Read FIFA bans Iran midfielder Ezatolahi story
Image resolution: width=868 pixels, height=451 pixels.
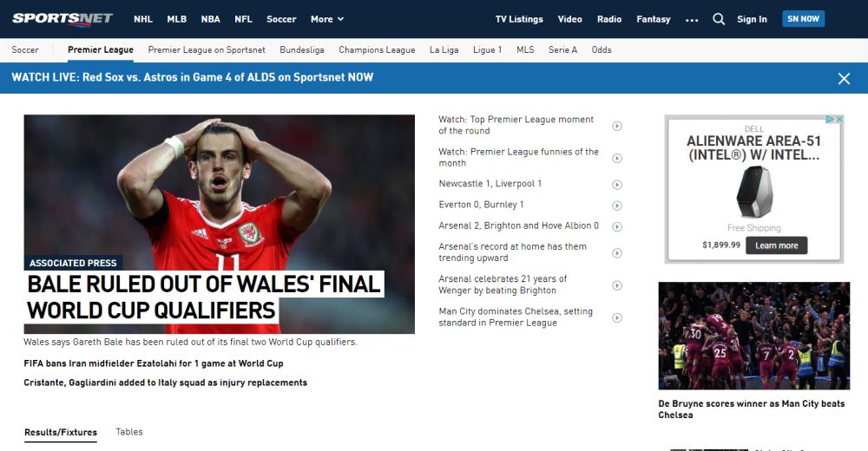[x=154, y=363]
